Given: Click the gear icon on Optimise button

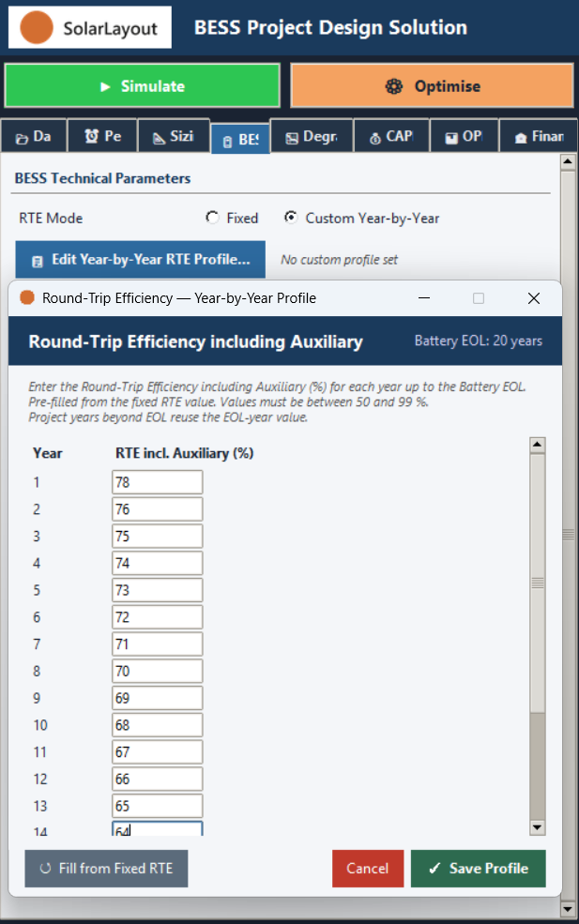Looking at the screenshot, I should 394,86.
